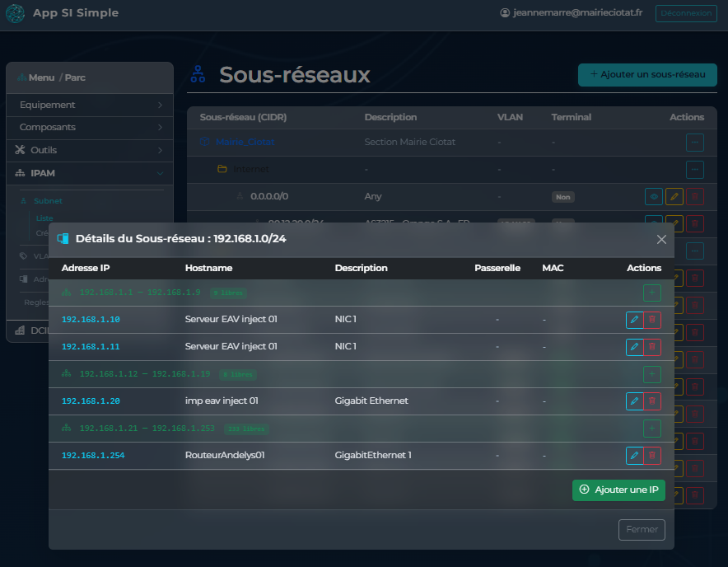
Task: Edit IP 192.168.1.11 entry
Action: click(x=634, y=347)
